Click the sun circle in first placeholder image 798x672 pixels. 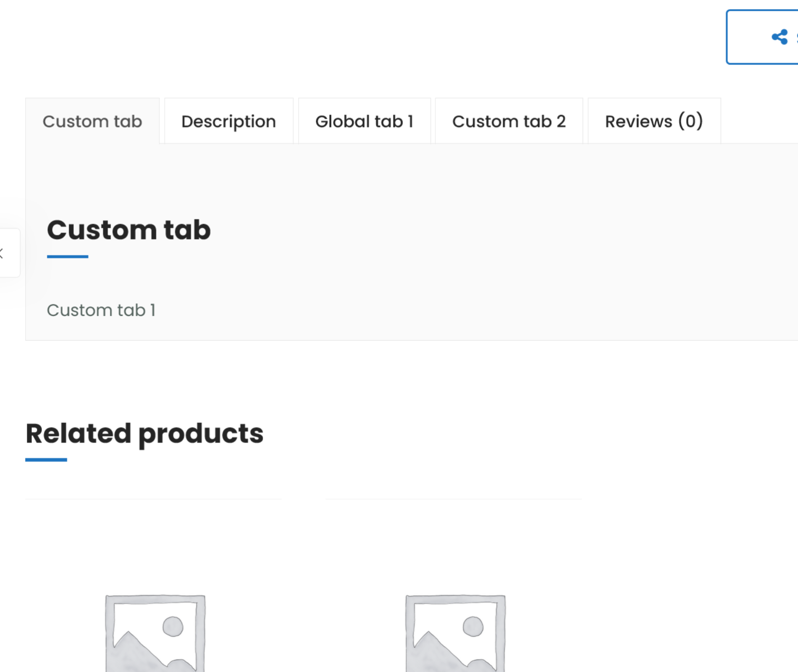click(173, 627)
